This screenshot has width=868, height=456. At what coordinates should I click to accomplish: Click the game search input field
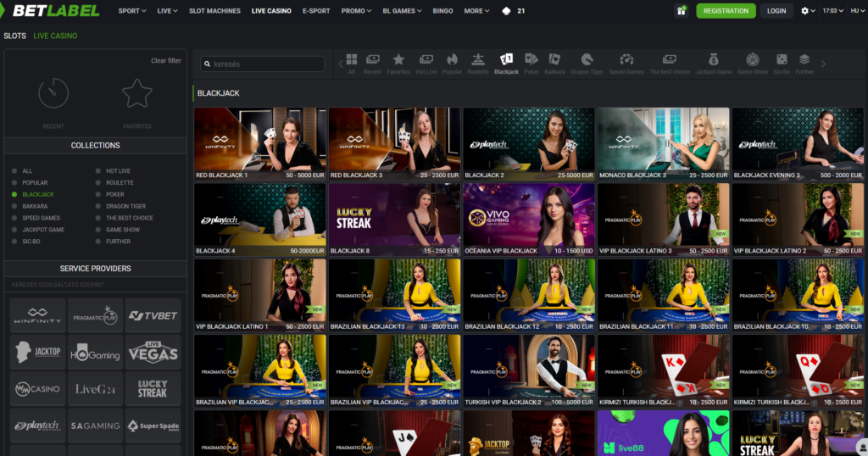[x=263, y=64]
